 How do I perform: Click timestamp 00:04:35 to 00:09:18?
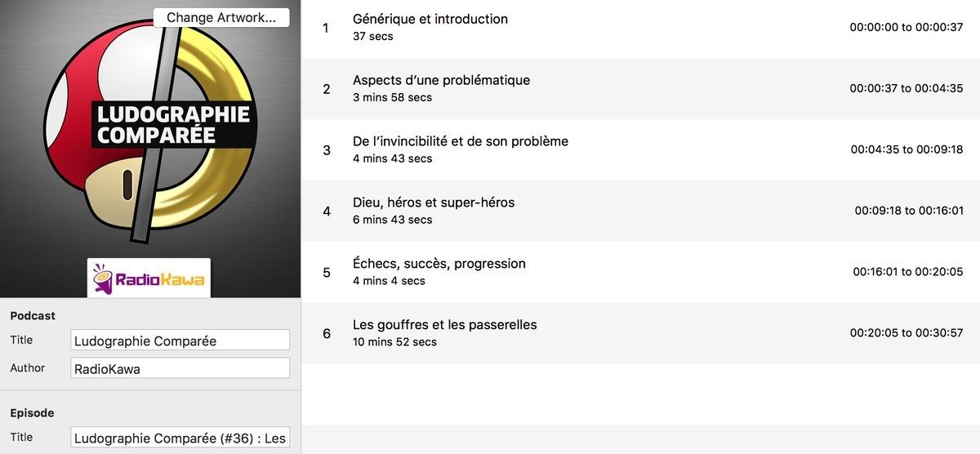tap(907, 149)
